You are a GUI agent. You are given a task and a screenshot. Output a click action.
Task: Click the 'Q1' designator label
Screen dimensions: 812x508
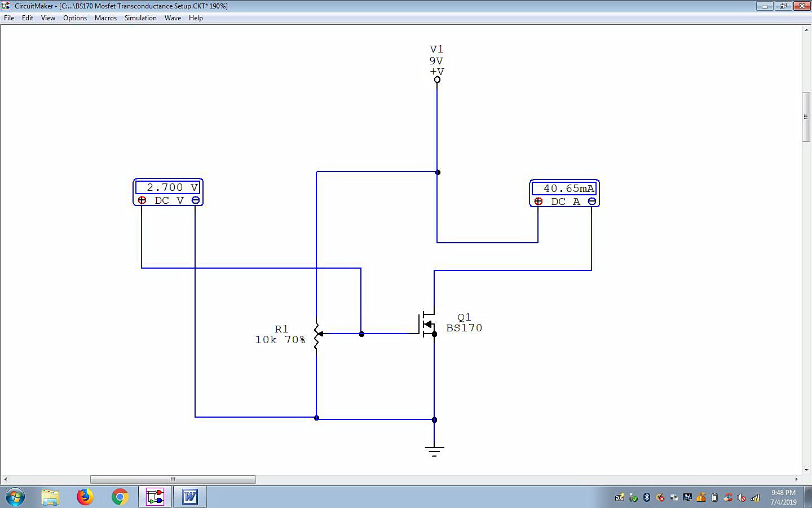pos(464,317)
